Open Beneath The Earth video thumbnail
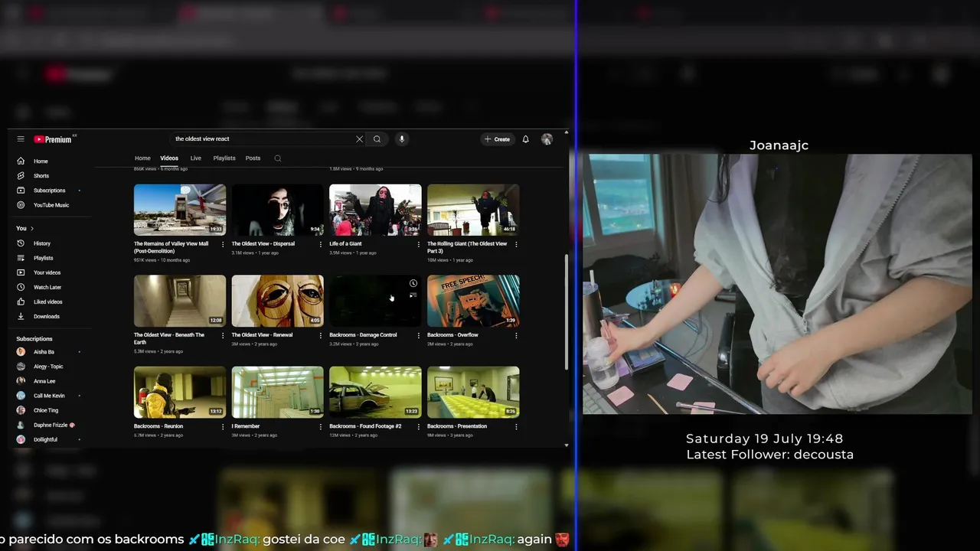The image size is (980, 551). [180, 301]
